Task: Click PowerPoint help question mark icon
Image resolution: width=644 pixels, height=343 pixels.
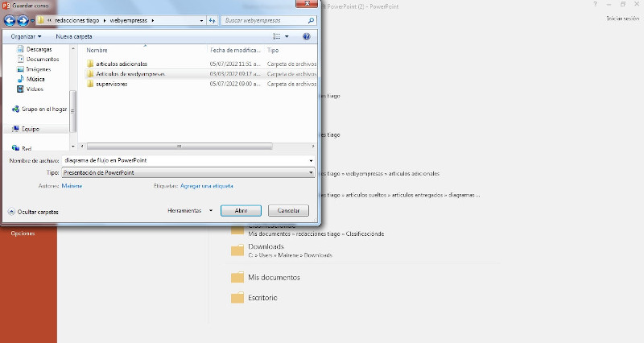Action: click(x=595, y=4)
